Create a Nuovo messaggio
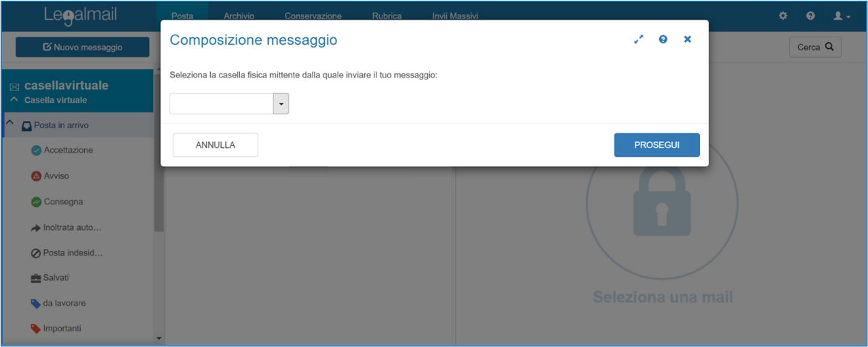 click(83, 48)
